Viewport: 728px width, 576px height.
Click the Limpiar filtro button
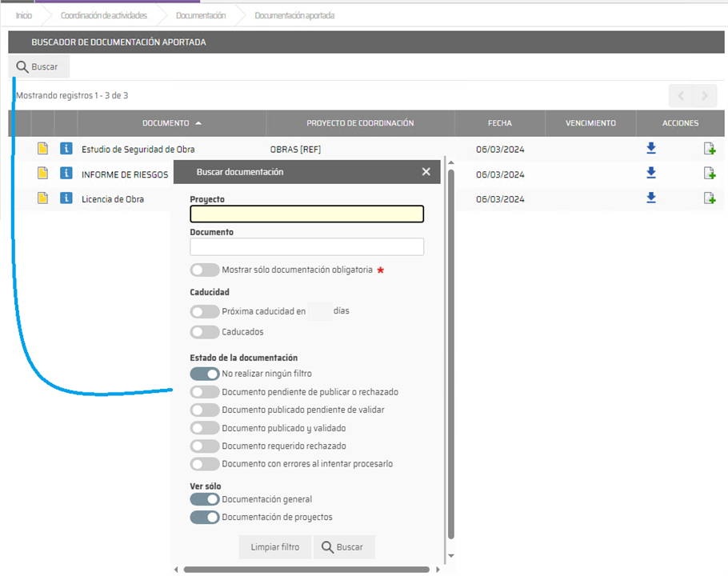[275, 547]
